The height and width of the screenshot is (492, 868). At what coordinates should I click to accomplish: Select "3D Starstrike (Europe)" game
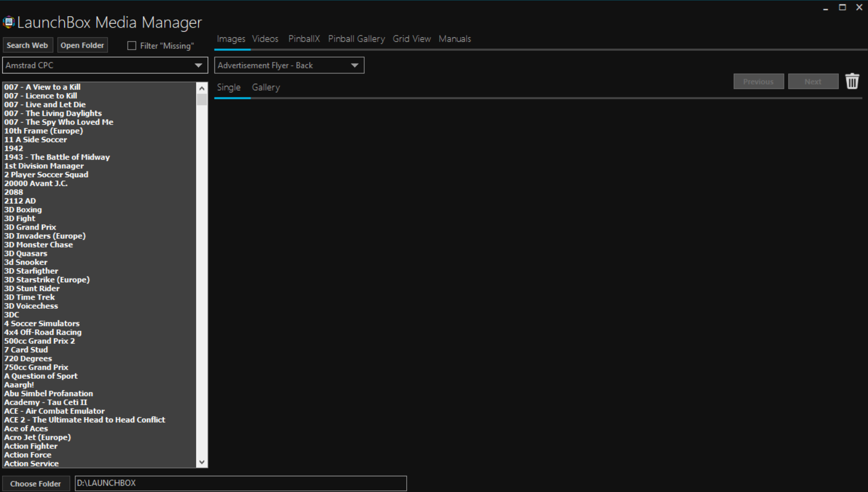pyautogui.click(x=47, y=280)
